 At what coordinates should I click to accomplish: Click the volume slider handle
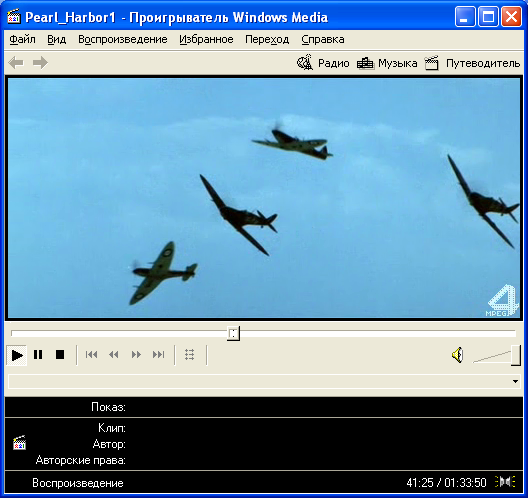pos(516,355)
